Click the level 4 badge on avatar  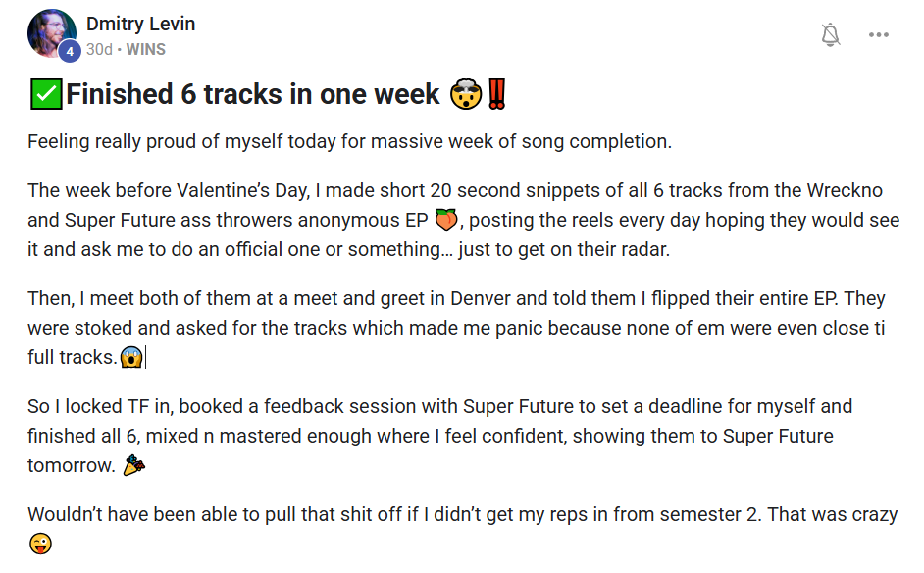69,52
